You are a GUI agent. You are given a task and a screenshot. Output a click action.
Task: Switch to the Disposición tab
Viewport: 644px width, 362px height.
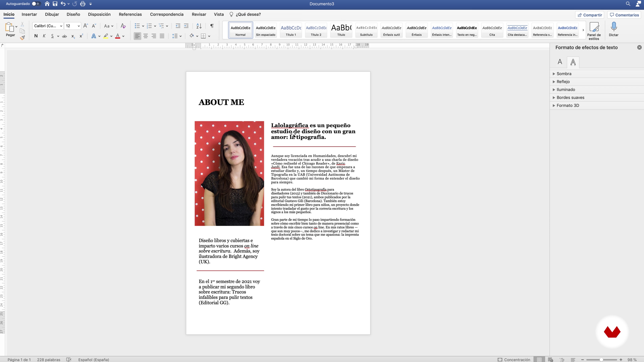(99, 14)
